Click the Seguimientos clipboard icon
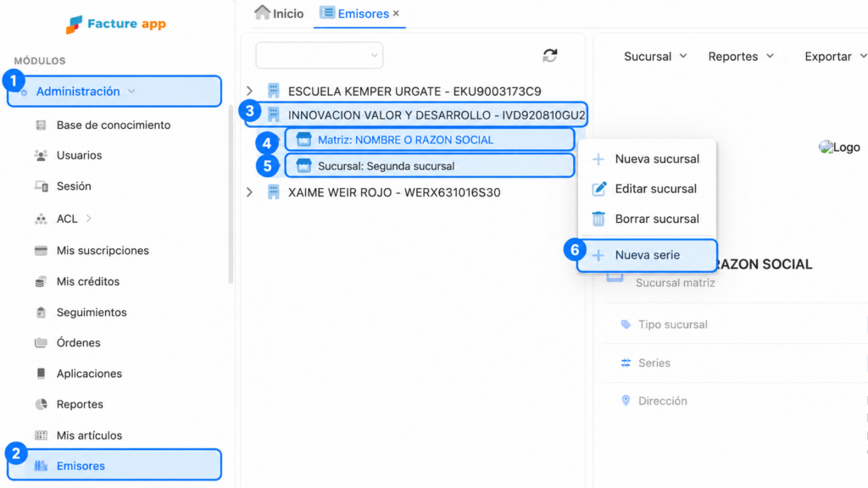868x488 pixels. pos(41,313)
